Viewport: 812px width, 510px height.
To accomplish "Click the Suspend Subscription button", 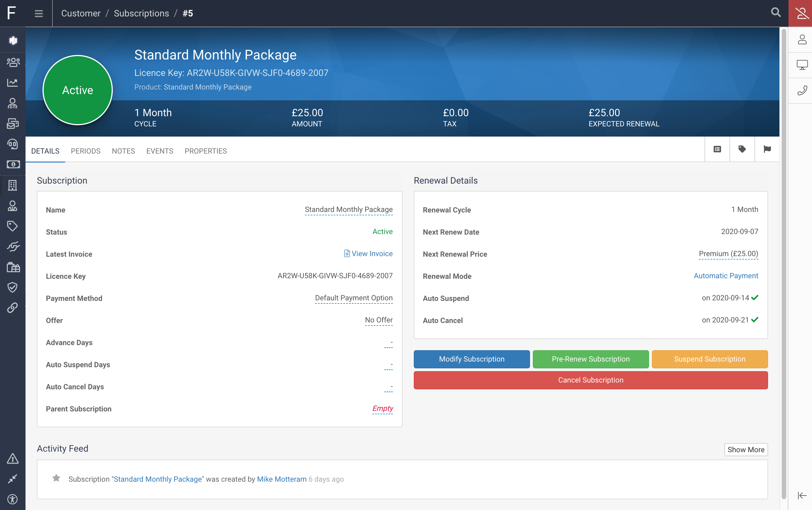I will point(709,359).
